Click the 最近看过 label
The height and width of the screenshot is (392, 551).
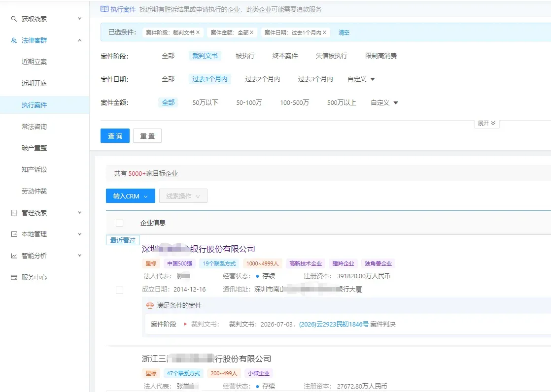(x=123, y=240)
